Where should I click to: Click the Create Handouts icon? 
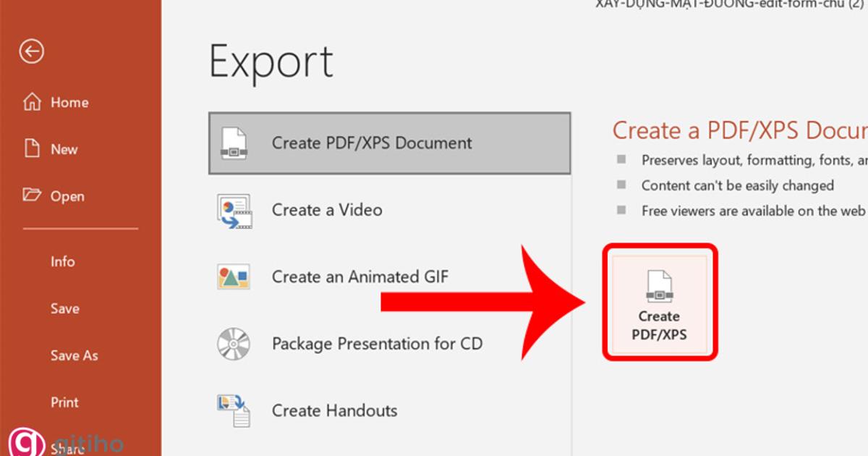click(x=233, y=410)
